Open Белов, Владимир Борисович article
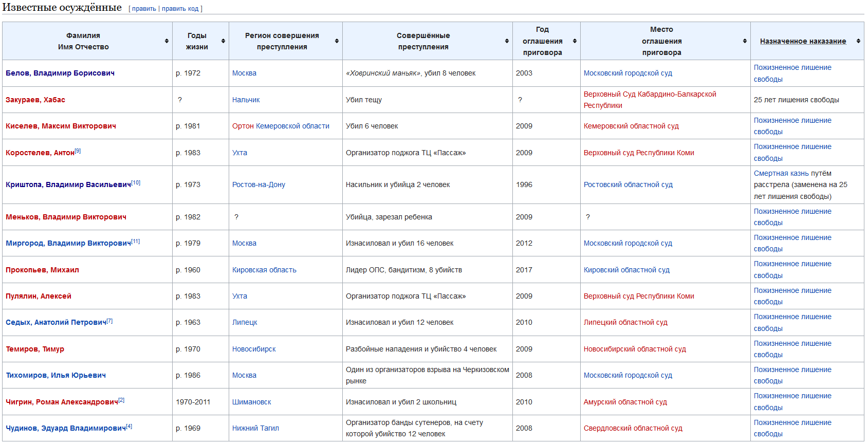 click(x=60, y=73)
